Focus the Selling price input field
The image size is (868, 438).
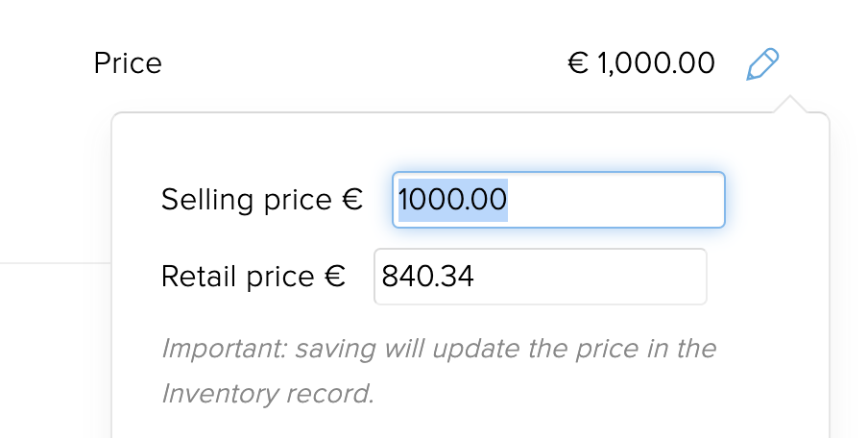point(559,200)
